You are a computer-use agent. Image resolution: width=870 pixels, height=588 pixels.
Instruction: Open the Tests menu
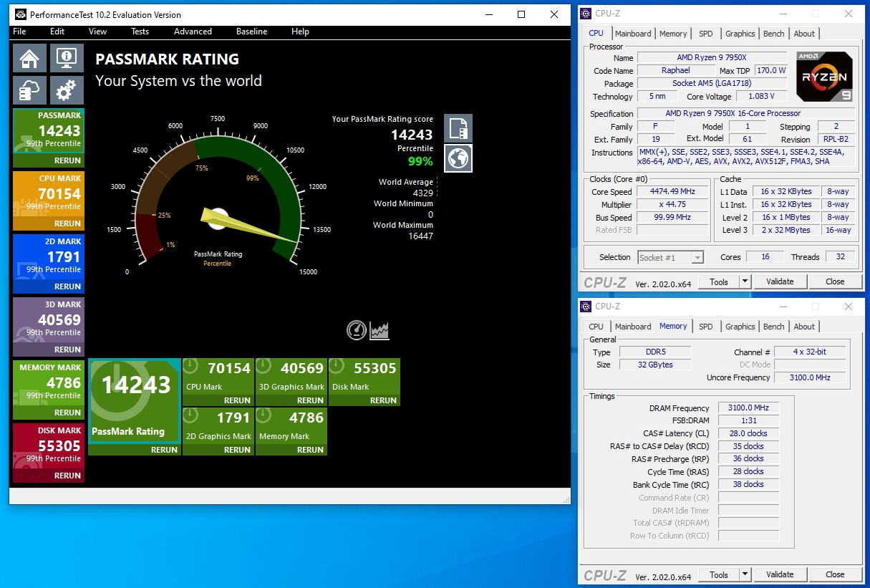140,32
